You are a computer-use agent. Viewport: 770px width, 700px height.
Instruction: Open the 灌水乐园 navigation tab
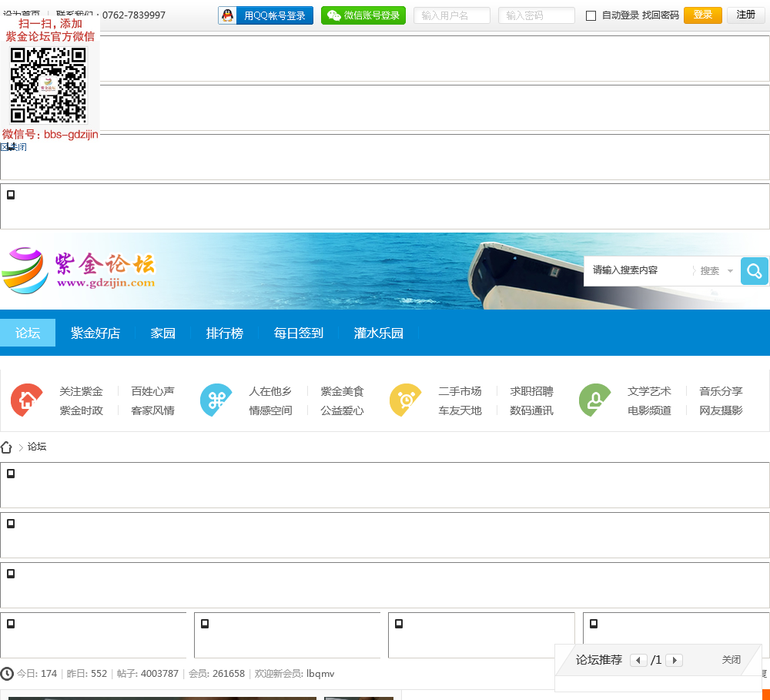click(x=378, y=333)
